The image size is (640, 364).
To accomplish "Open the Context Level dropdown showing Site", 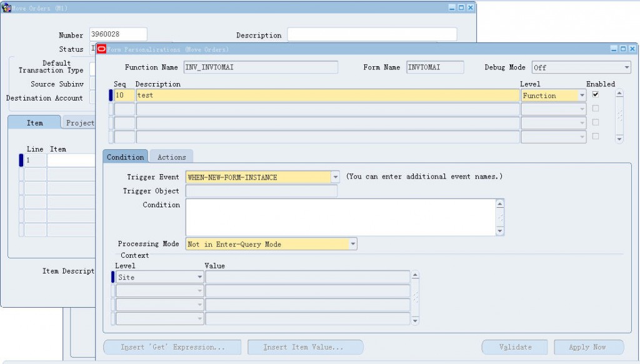I will pos(199,277).
